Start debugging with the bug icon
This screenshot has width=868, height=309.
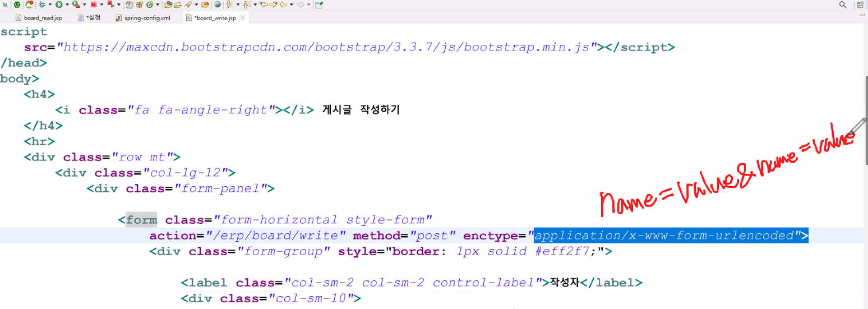(41, 4)
